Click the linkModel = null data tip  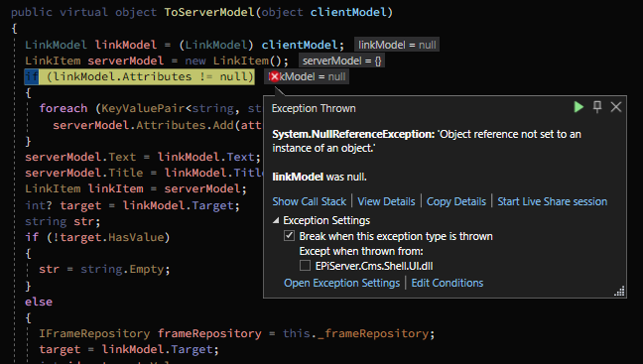397,45
